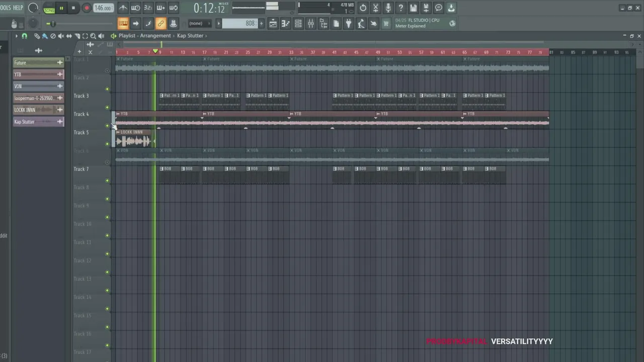Pause playback with the pause button
The height and width of the screenshot is (362, 644).
click(61, 8)
